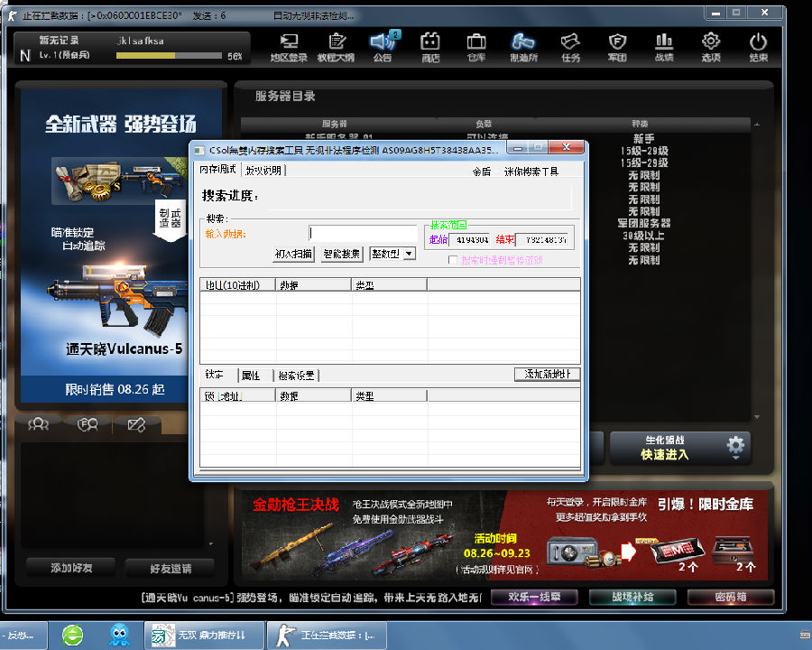Screen dimensions: 812x650
Task: Click the 金勋枪王决战 event banner
Action: point(371,535)
